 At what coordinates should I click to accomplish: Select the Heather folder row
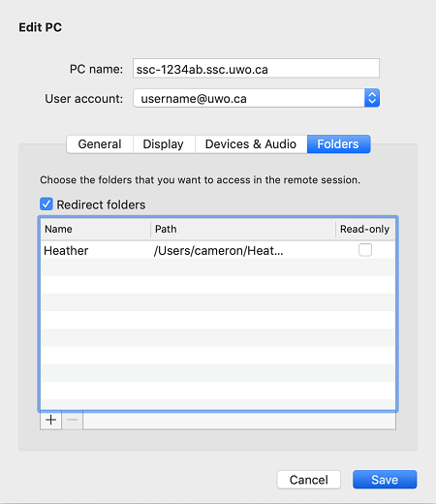218,250
